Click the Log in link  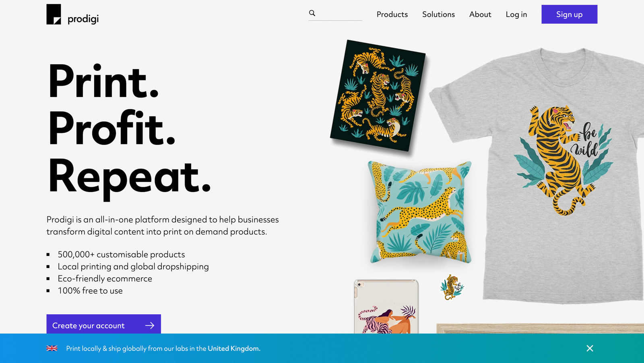(x=516, y=14)
